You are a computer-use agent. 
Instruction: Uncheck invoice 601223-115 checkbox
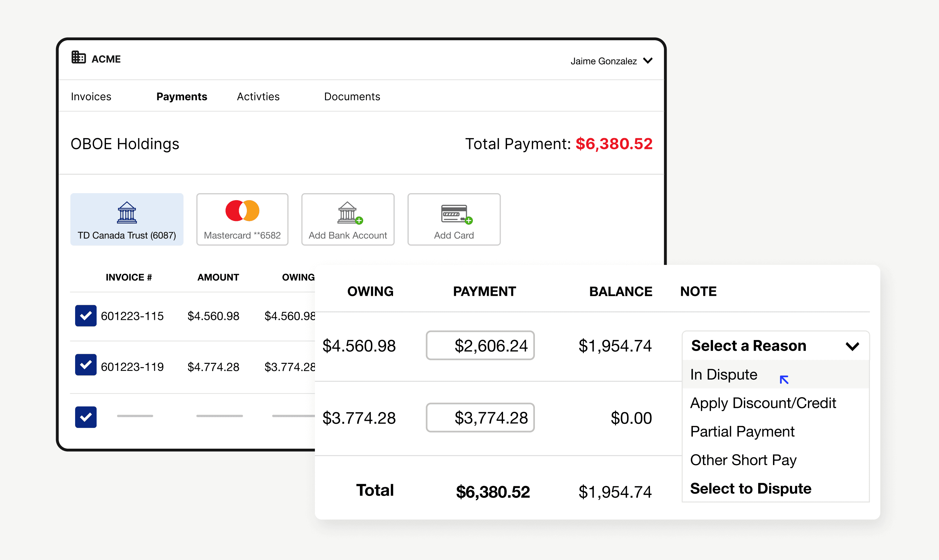[x=86, y=316]
